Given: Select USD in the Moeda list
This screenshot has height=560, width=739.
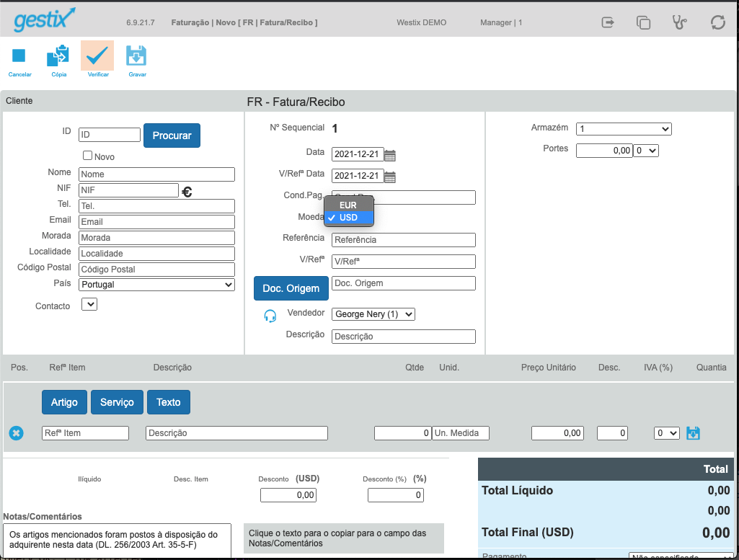Looking at the screenshot, I should pos(349,218).
